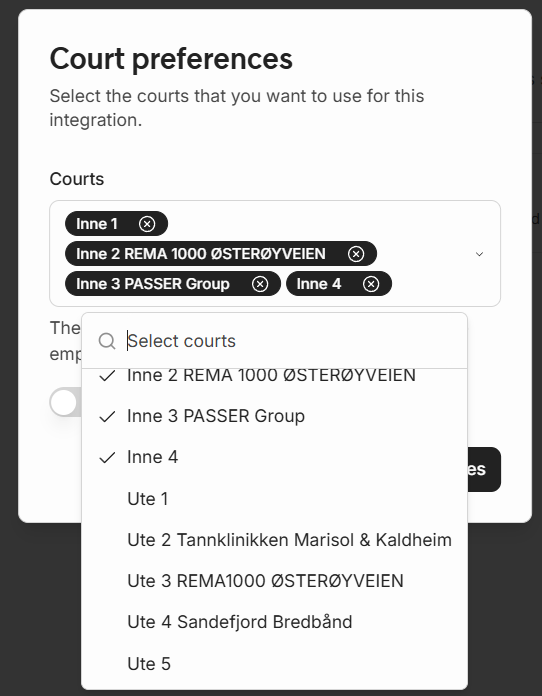This screenshot has width=542, height=696.
Task: Deselect Inne 4 in the list
Action: [274, 457]
